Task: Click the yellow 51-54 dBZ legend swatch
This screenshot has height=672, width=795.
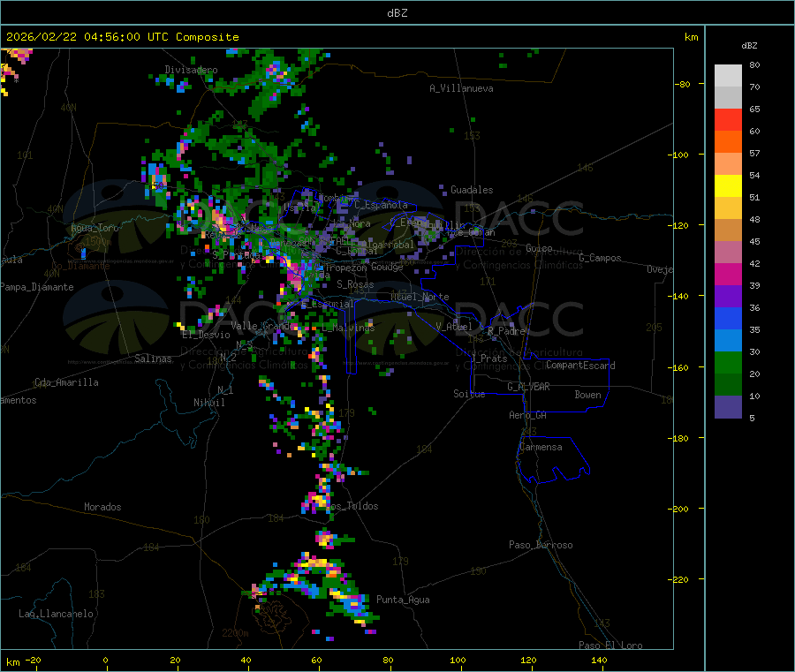Action: coord(728,186)
